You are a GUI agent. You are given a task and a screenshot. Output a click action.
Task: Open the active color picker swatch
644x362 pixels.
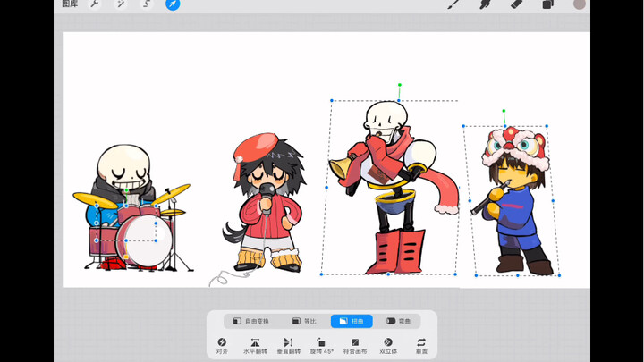tap(579, 4)
